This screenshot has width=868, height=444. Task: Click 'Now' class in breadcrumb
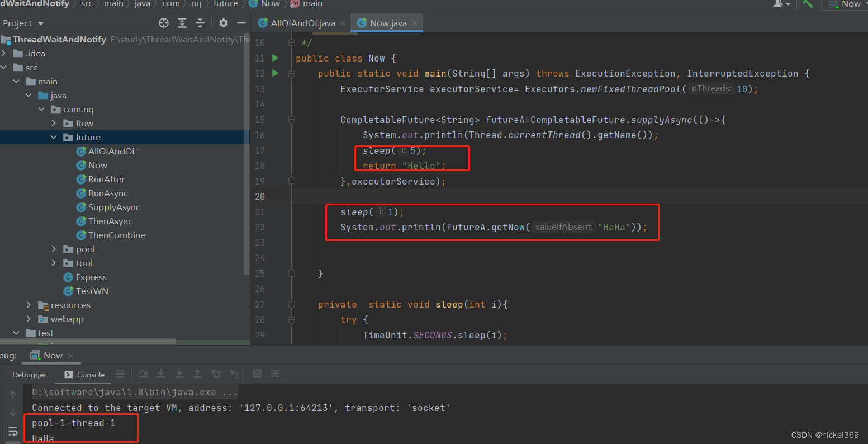(x=264, y=4)
